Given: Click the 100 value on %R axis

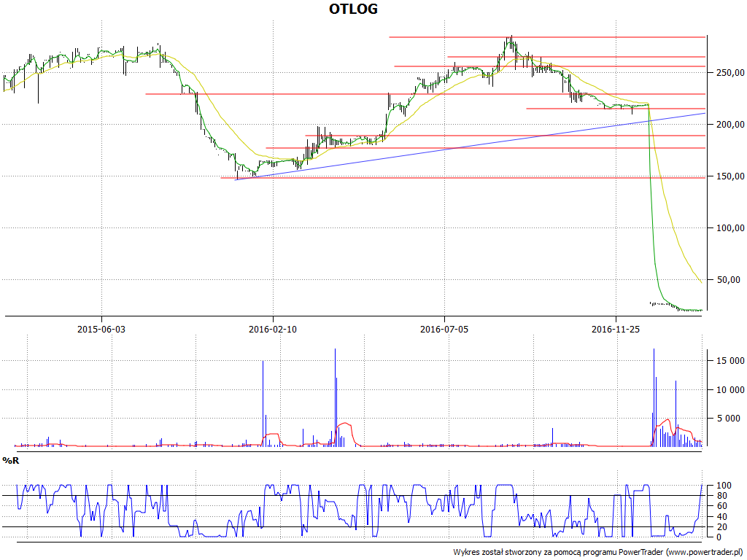Looking at the screenshot, I should click(724, 486).
